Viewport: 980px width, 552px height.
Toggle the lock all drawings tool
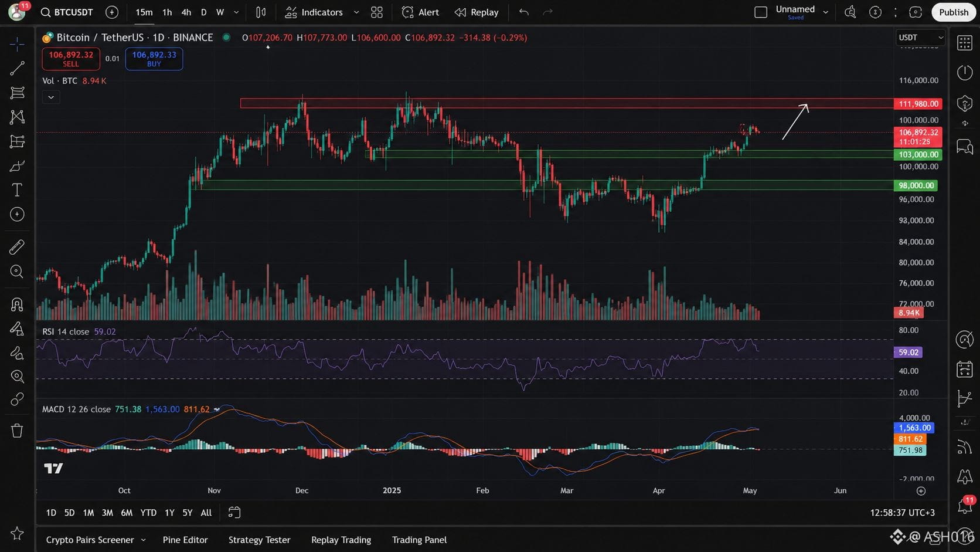tap(17, 353)
